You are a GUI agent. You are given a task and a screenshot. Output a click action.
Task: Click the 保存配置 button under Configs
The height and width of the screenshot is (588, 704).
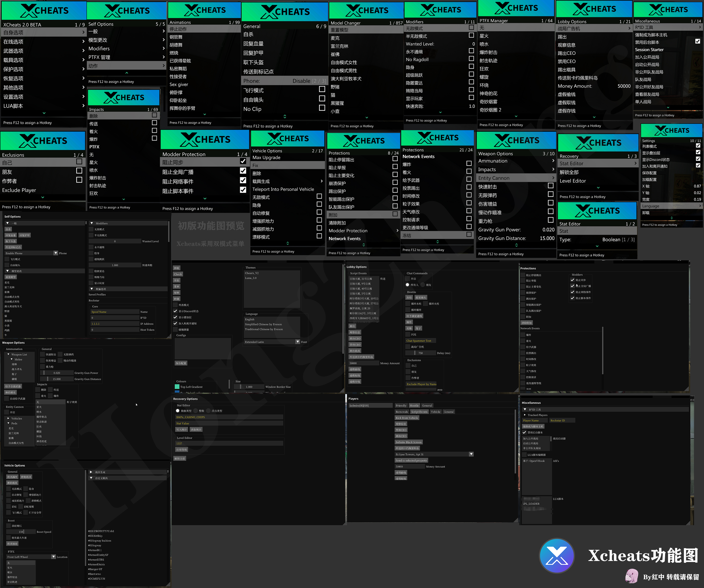[181, 363]
